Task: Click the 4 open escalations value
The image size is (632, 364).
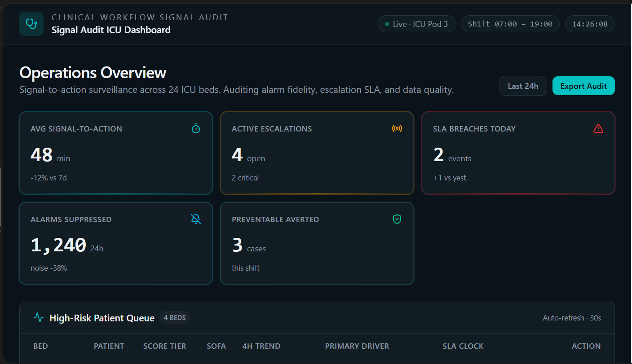Action: [x=248, y=156]
